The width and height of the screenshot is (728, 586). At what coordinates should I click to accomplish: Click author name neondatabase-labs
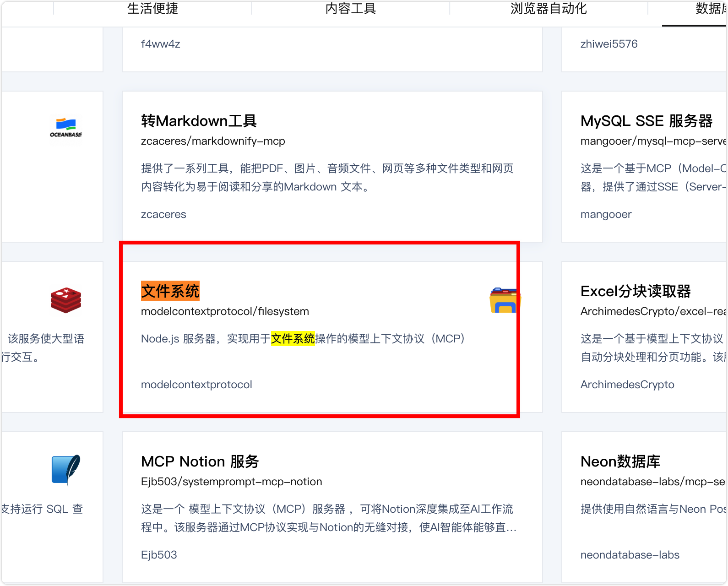pyautogui.click(x=630, y=555)
